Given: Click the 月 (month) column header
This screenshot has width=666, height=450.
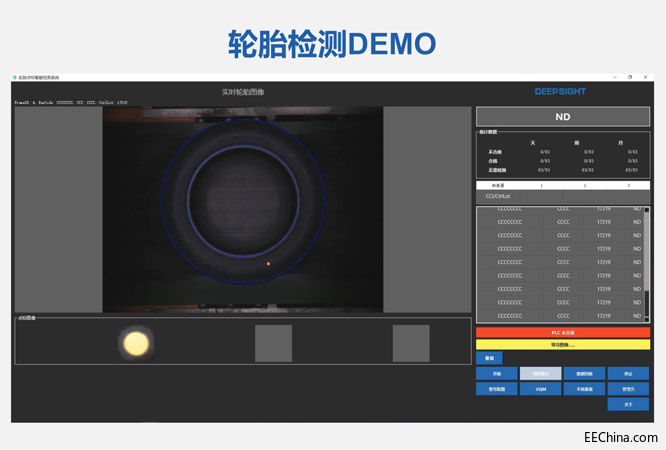Looking at the screenshot, I should click(621, 143).
